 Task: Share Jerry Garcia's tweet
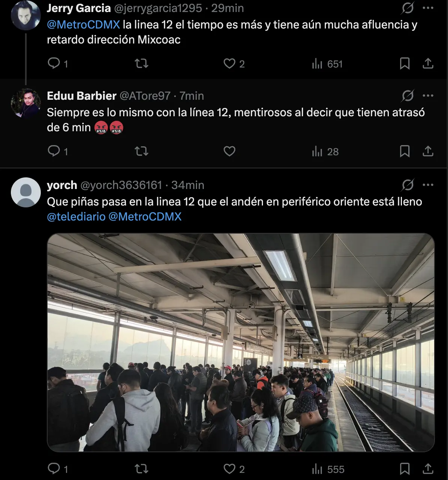click(428, 64)
